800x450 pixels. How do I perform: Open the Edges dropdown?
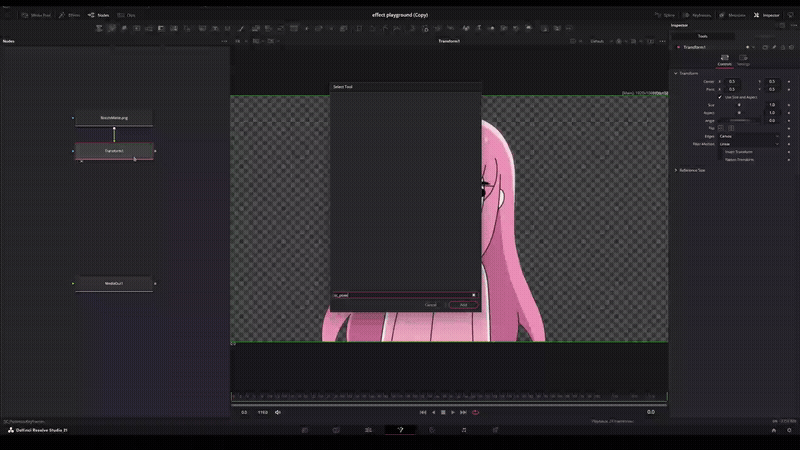point(748,136)
